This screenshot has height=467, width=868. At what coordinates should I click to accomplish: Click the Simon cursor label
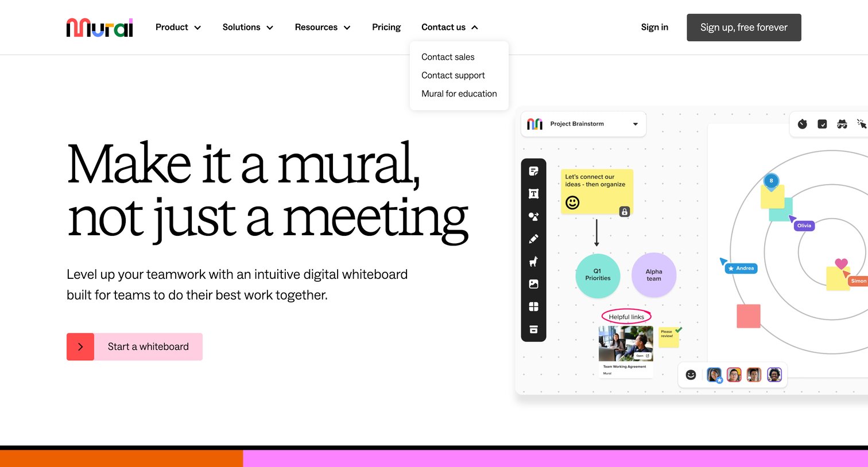tap(858, 281)
